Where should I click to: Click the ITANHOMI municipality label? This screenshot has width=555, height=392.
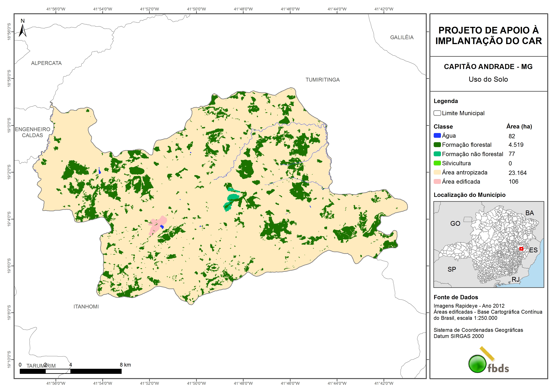(x=86, y=307)
